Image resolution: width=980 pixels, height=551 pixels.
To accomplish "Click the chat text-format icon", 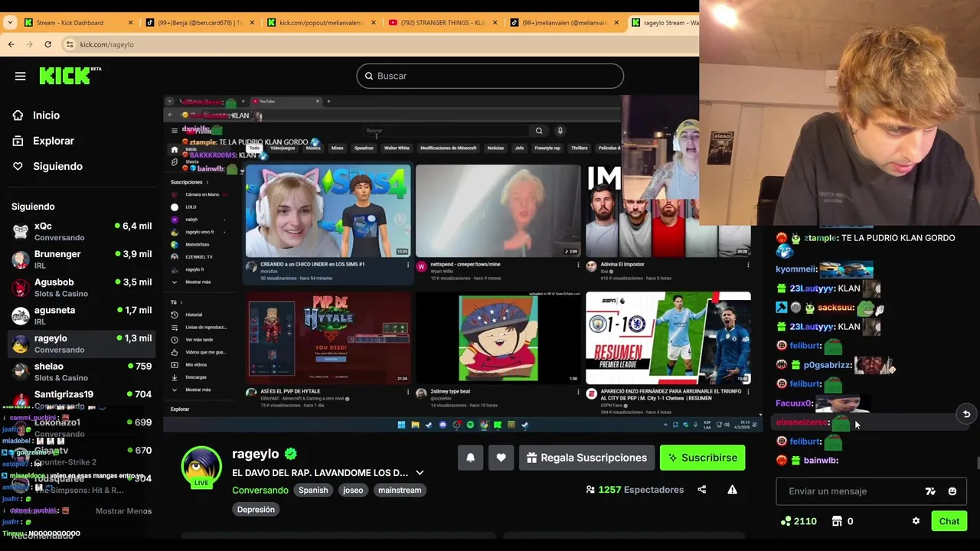I will click(x=930, y=491).
